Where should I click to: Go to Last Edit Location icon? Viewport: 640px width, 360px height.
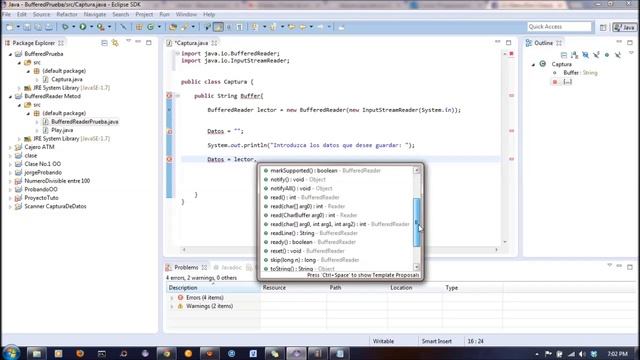pos(292,27)
